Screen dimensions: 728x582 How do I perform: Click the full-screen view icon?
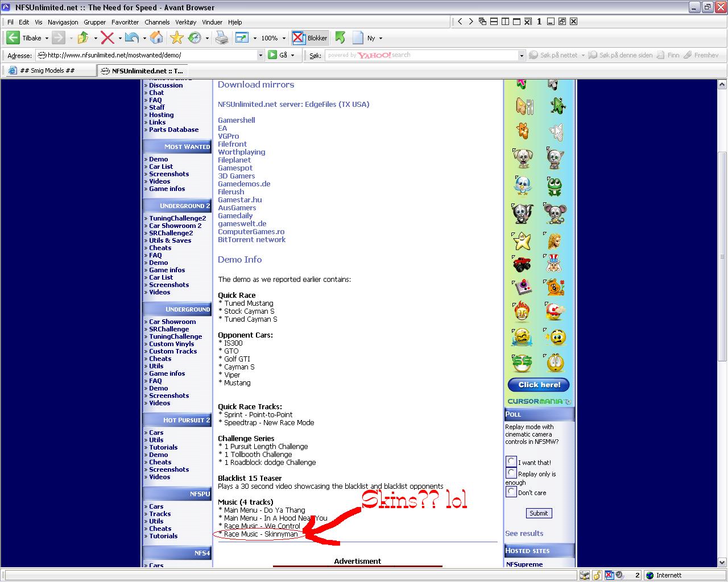(x=242, y=38)
